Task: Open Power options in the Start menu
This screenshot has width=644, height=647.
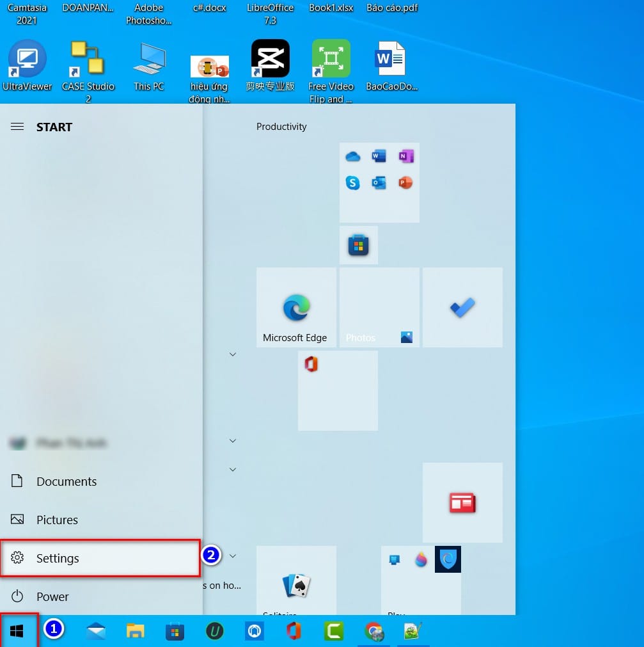Action: [x=54, y=596]
